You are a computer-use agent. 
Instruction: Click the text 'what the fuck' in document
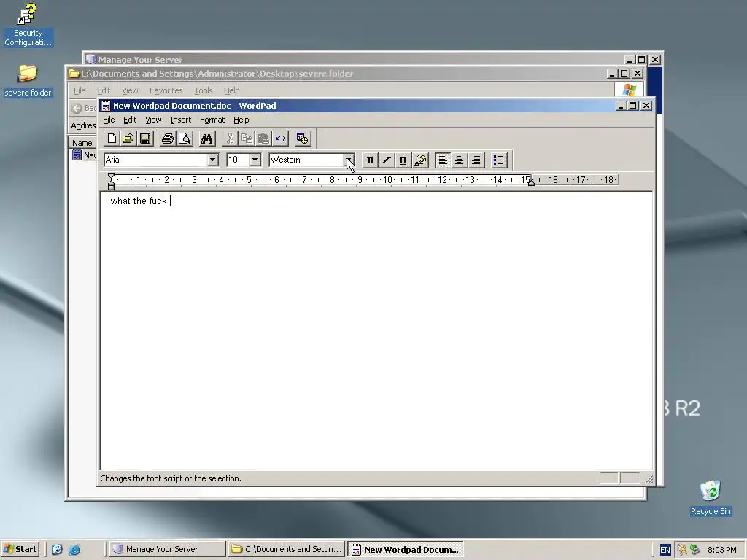click(138, 201)
